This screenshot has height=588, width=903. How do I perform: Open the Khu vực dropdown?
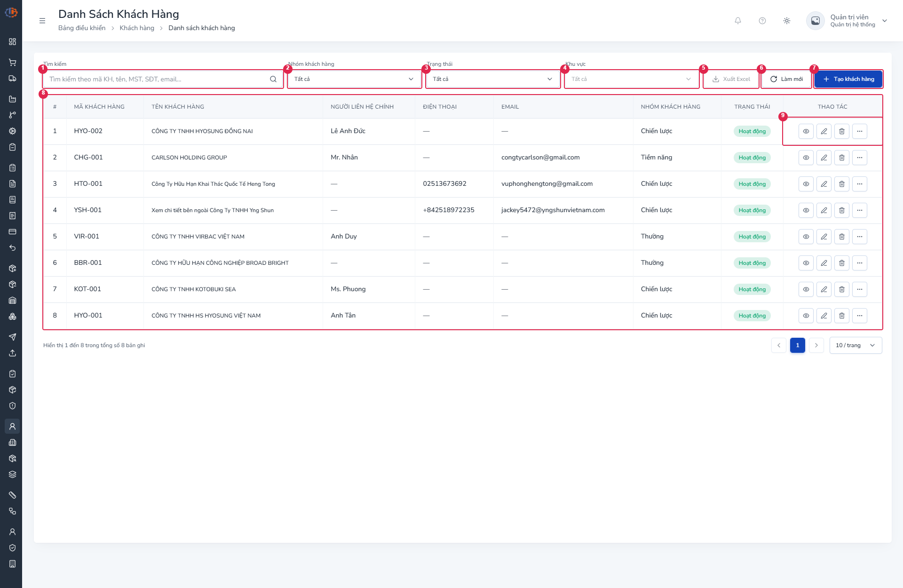tap(632, 79)
